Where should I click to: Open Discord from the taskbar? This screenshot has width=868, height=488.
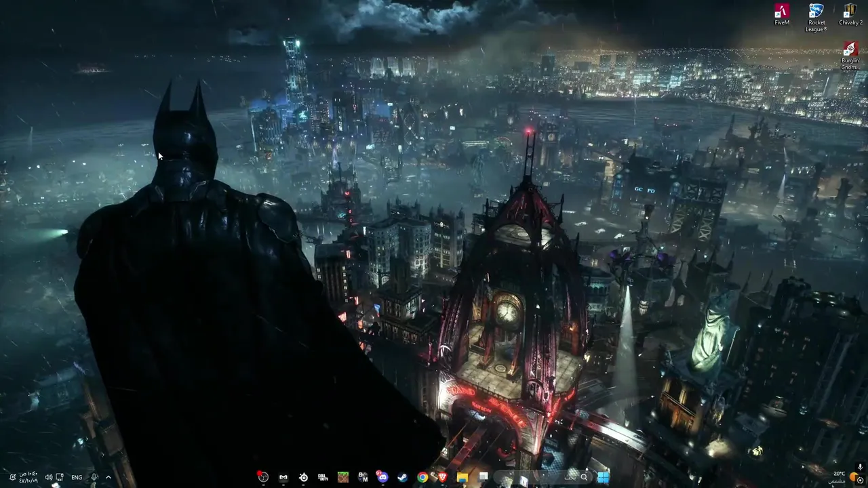coord(382,477)
